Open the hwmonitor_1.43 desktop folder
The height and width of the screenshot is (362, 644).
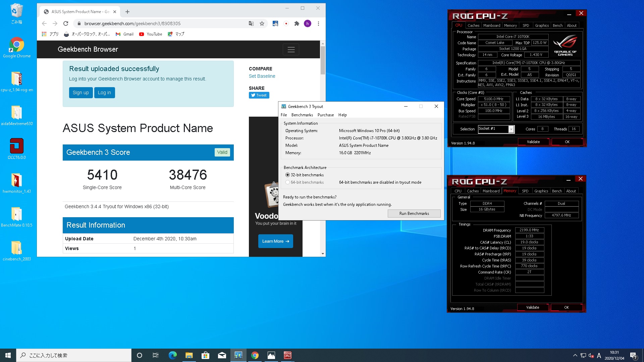16,183
